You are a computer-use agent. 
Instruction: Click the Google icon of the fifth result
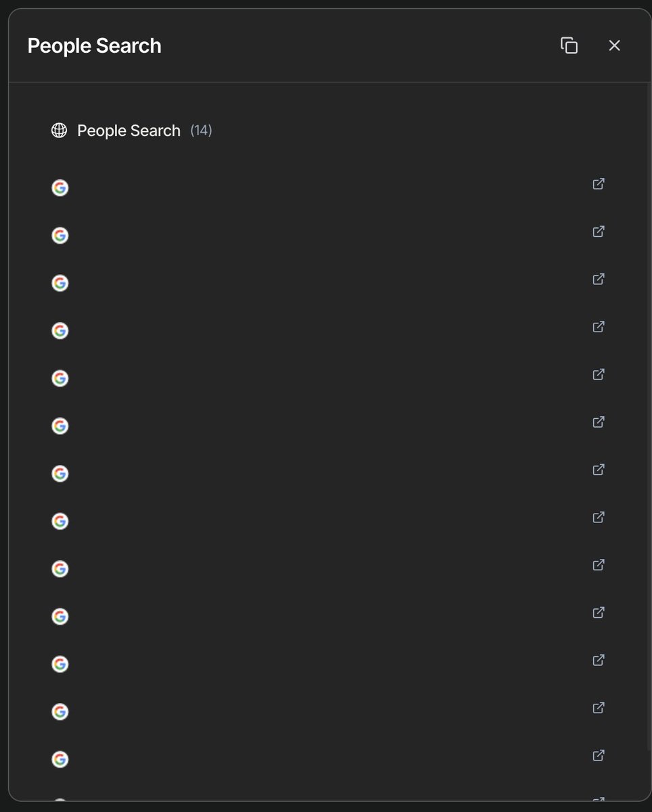(x=60, y=378)
